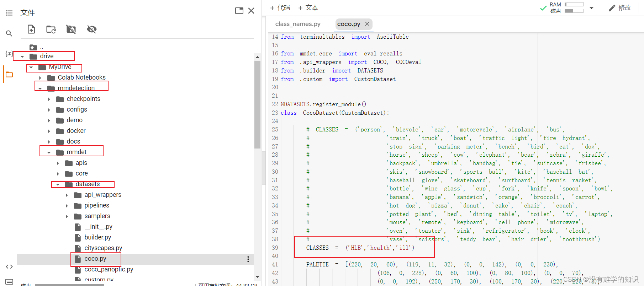Add a new text cell
Screen dimensions: 644x286
[308, 8]
